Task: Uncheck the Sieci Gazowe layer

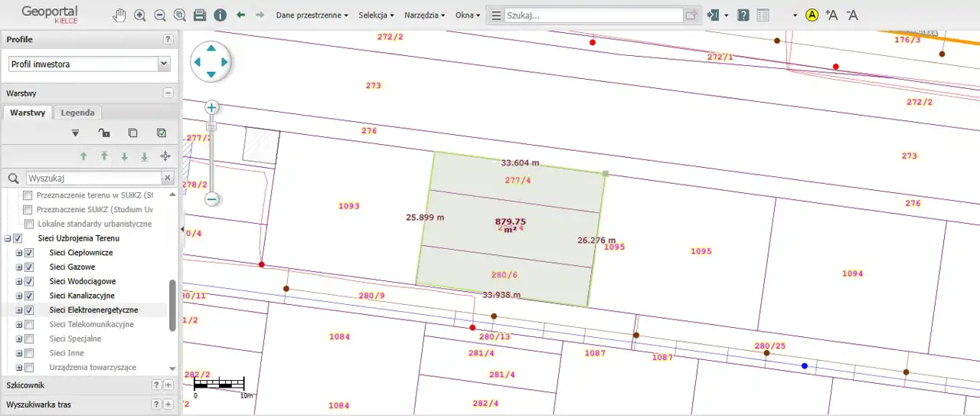Action: (29, 267)
